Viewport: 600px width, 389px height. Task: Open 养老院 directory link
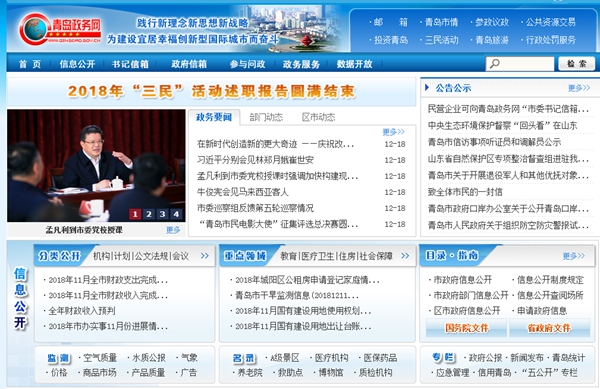[x=250, y=373]
